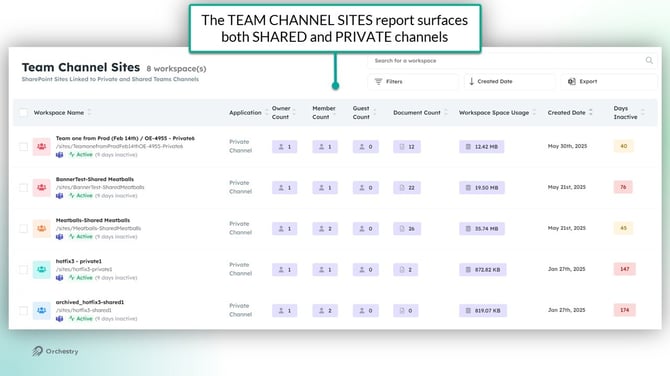
Task: Open the hotfix3 - private1 workspace name
Action: [x=79, y=261]
